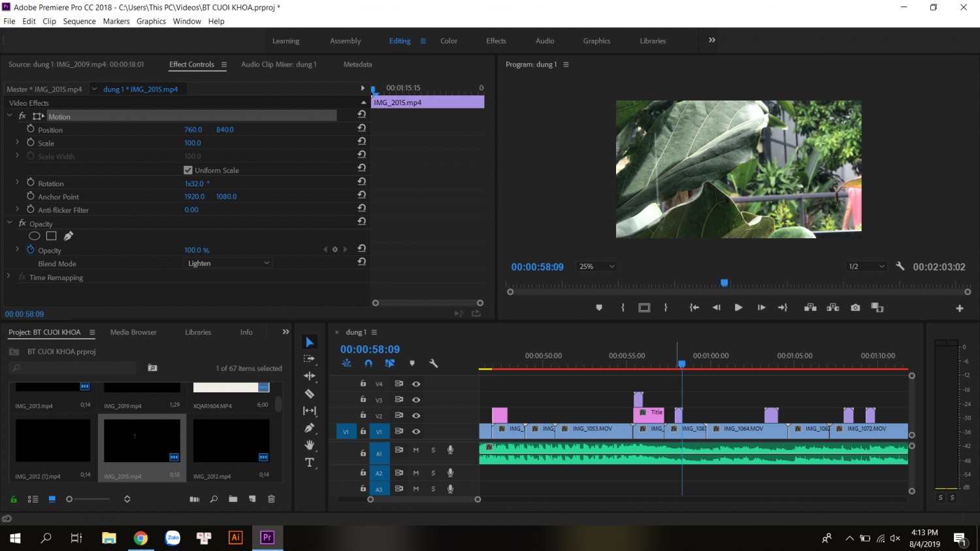Image resolution: width=980 pixels, height=551 pixels.
Task: Hide track V2 using eye icon
Action: 416,415
